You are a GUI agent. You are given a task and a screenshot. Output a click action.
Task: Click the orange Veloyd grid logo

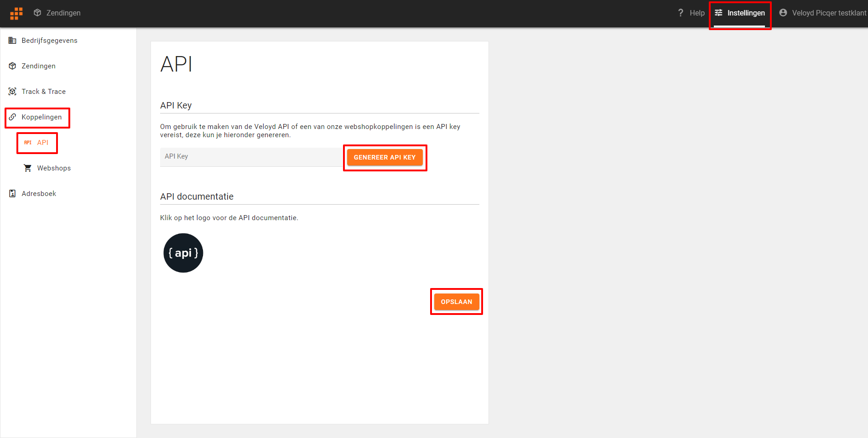pyautogui.click(x=16, y=13)
